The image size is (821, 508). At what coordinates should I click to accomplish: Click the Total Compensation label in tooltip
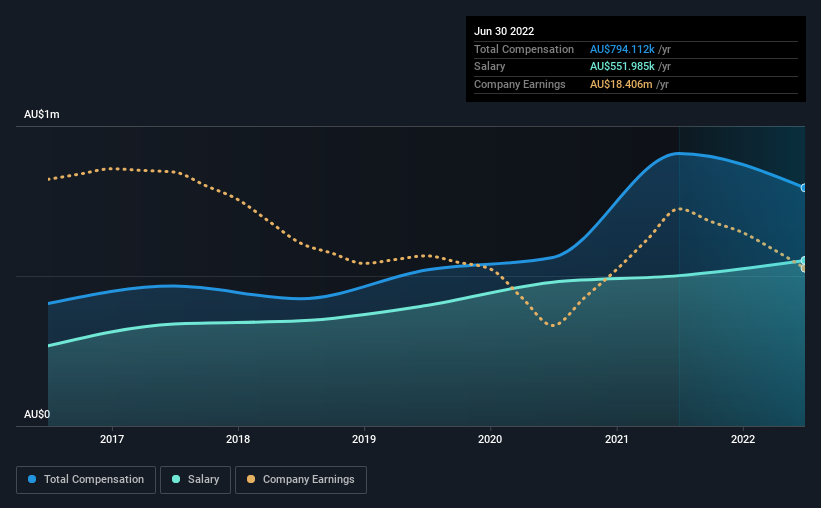(524, 49)
